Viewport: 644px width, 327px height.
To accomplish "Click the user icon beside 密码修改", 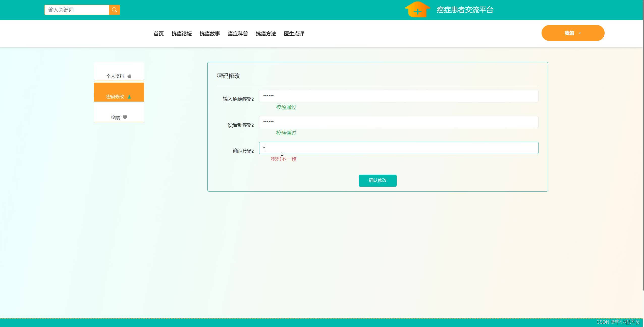I will click(129, 97).
